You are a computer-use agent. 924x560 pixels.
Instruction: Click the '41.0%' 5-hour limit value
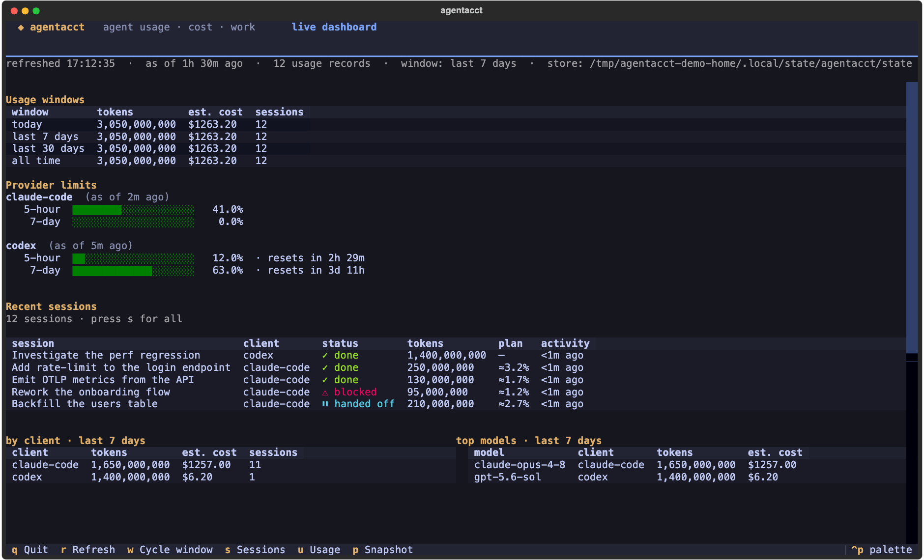point(228,210)
